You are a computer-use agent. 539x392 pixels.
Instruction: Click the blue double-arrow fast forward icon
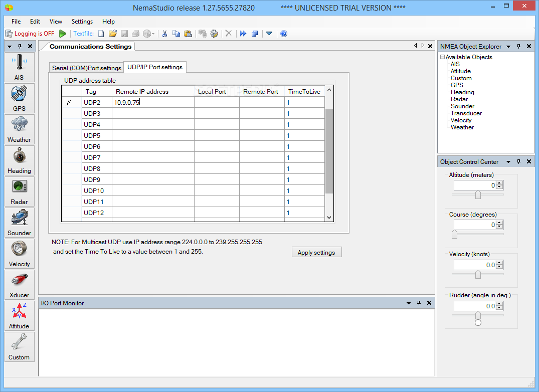pos(243,34)
